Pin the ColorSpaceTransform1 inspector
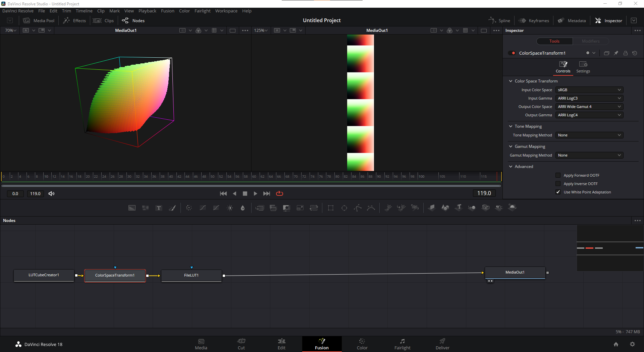644x352 pixels. point(616,53)
